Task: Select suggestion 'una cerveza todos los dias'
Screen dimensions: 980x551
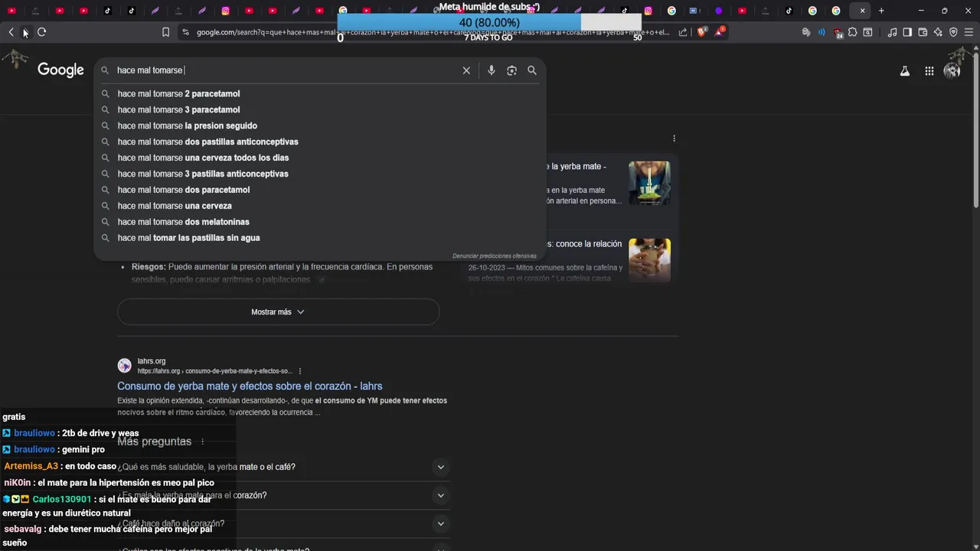Action: 319,158
